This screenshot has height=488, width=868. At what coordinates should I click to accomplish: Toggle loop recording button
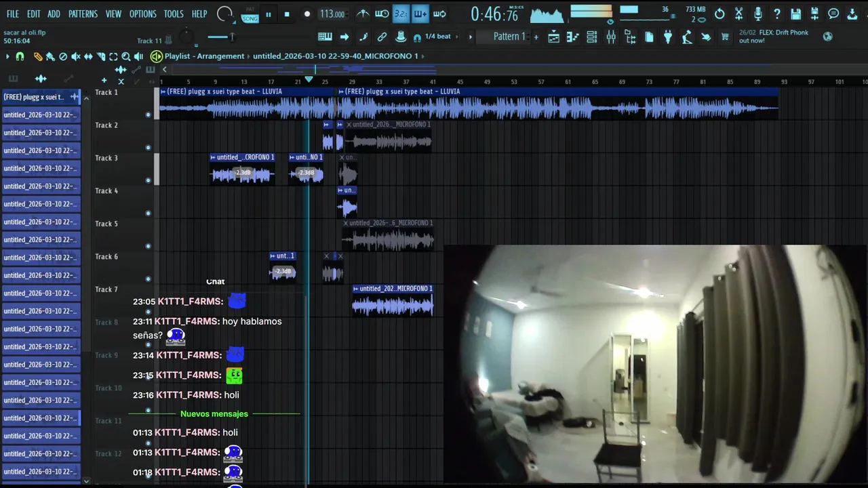click(439, 14)
